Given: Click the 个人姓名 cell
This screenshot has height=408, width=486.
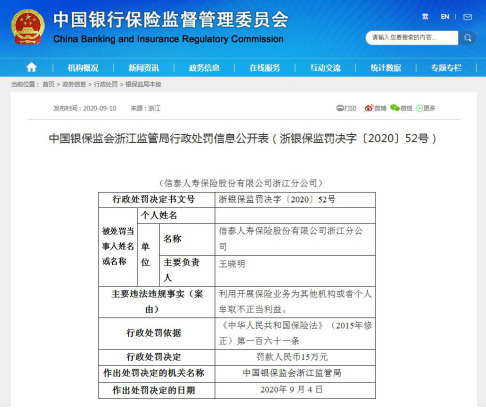Looking at the screenshot, I should pos(176,215).
